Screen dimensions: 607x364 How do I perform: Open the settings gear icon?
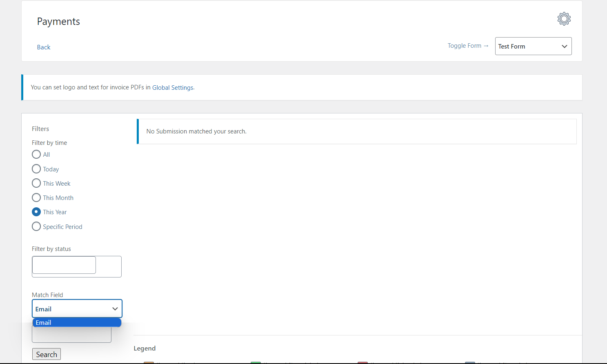pyautogui.click(x=564, y=18)
